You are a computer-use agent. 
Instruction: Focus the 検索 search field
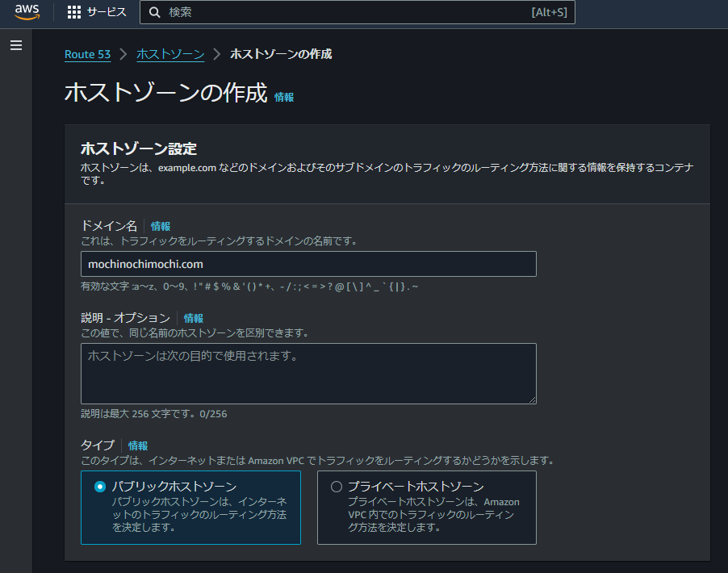[x=357, y=12]
